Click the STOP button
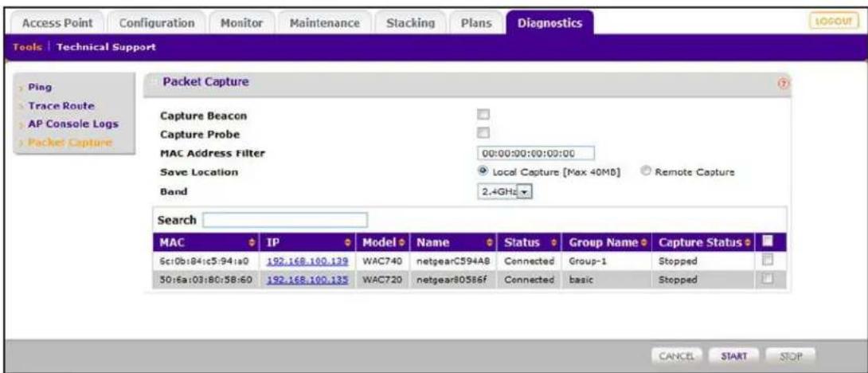This screenshot has width=868, height=373. [x=790, y=355]
